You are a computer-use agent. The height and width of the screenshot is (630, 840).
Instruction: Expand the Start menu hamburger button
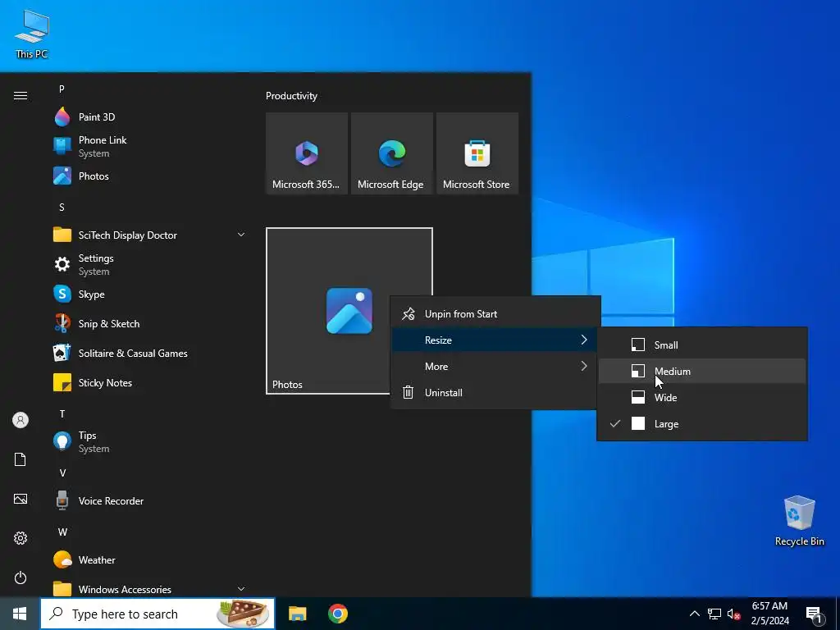pyautogui.click(x=21, y=95)
